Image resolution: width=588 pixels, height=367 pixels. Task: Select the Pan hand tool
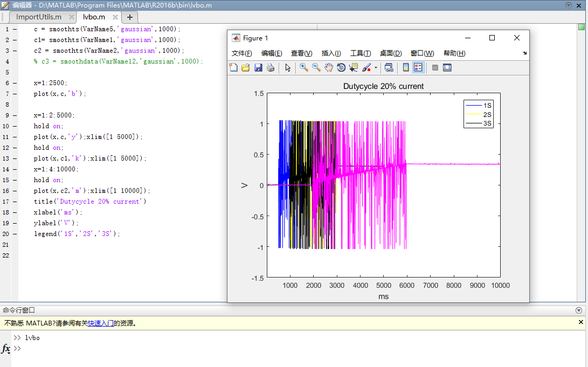329,67
